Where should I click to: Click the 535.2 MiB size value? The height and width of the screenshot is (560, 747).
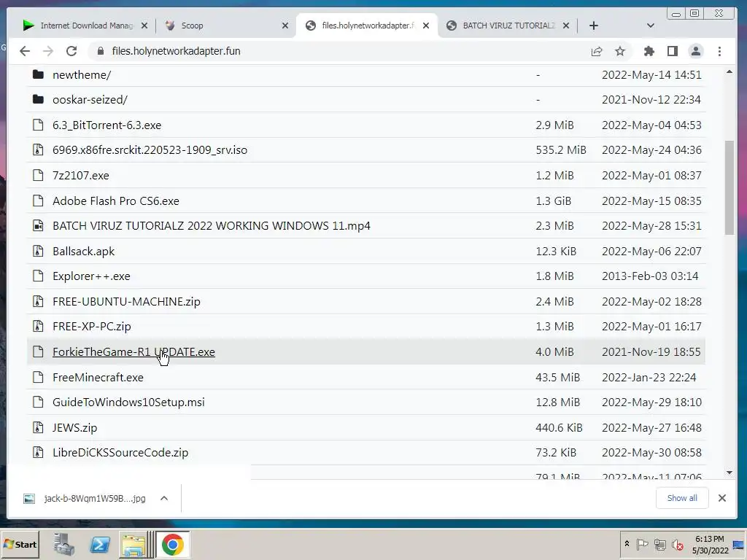pos(561,150)
